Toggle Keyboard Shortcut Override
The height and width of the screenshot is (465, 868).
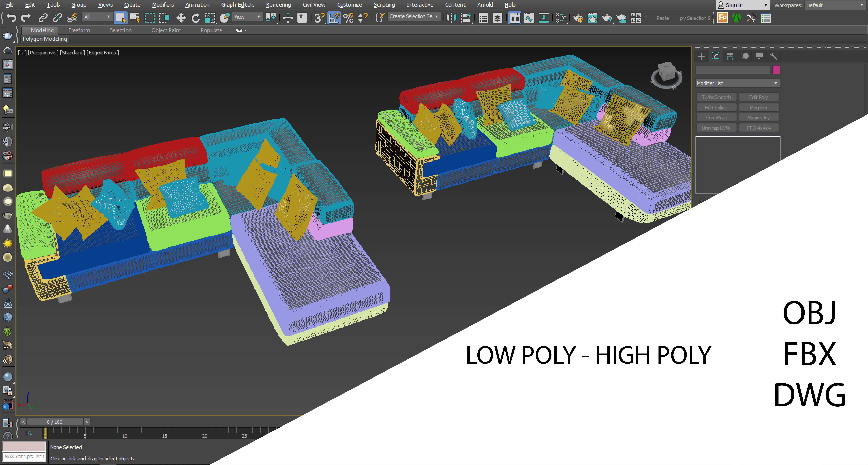point(302,18)
